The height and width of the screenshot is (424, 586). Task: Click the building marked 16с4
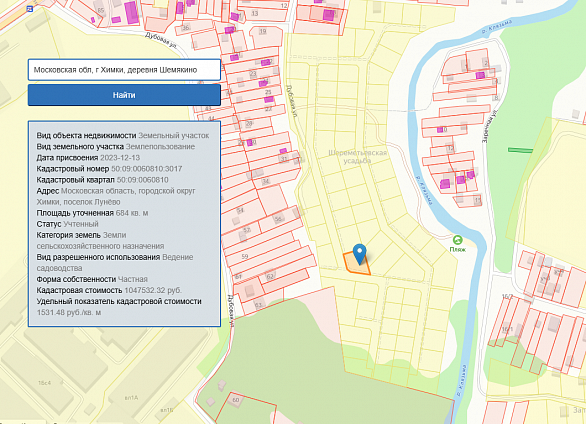[44, 383]
